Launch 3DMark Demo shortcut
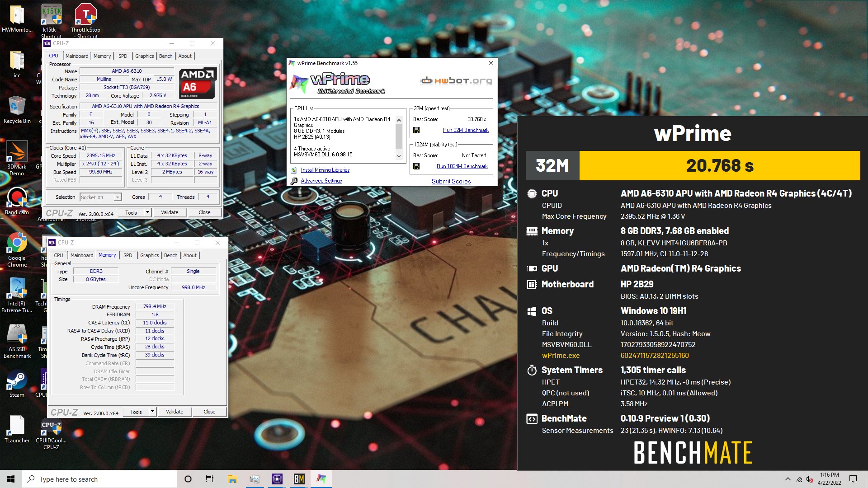 click(x=17, y=158)
